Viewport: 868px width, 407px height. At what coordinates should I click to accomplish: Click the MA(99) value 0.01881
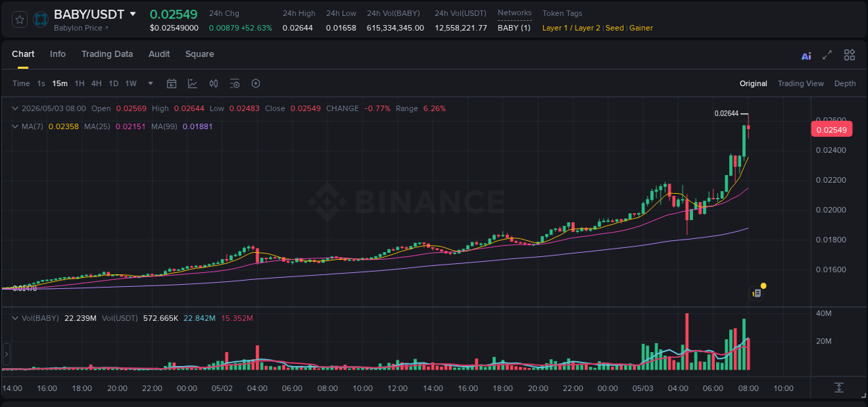click(x=198, y=126)
